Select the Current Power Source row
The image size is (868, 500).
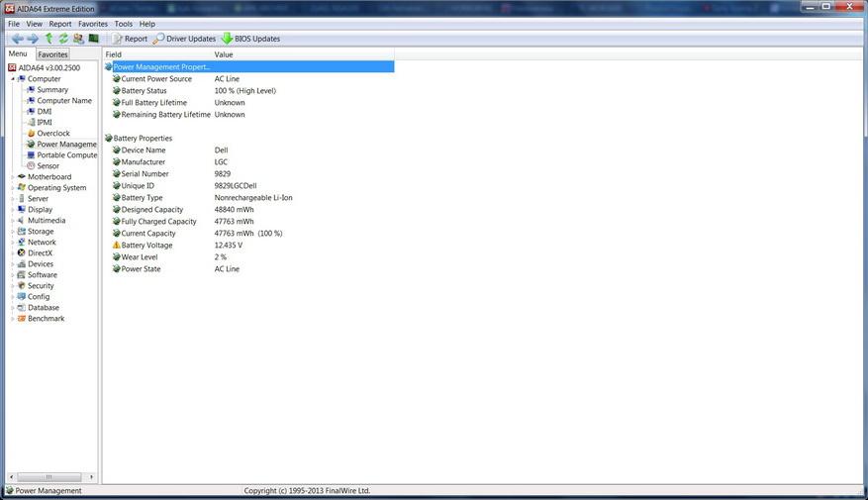coord(249,78)
